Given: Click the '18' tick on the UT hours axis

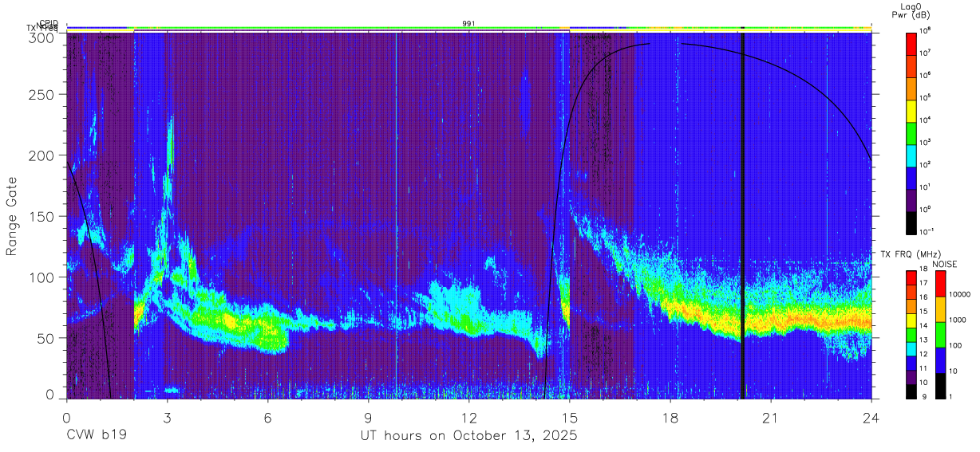Looking at the screenshot, I should click(x=670, y=417).
